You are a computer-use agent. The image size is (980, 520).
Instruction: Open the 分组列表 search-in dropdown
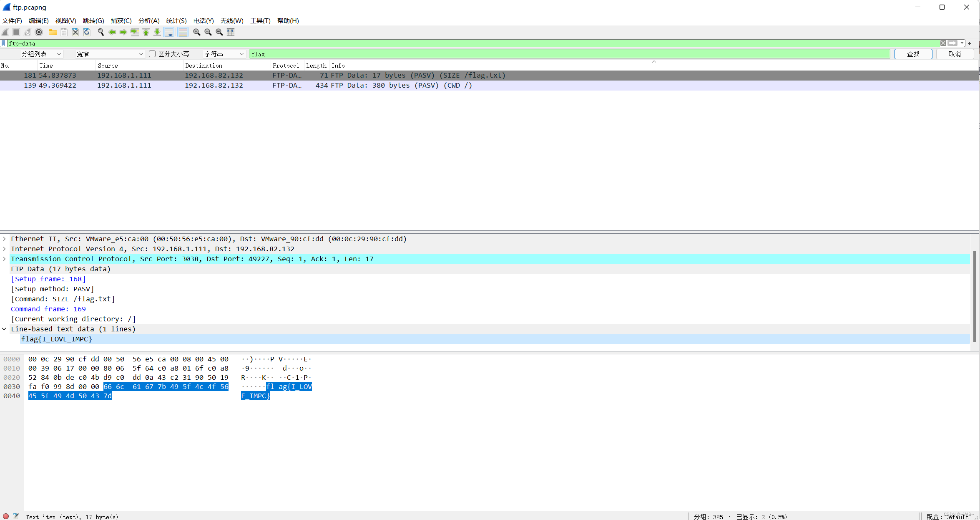pyautogui.click(x=41, y=54)
